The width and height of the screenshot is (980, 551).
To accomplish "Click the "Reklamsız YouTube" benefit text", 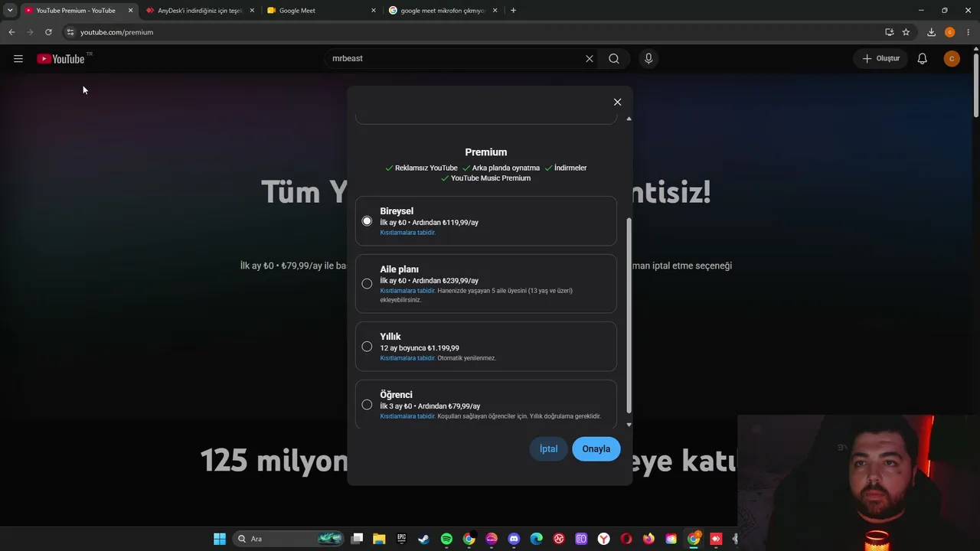I will (426, 168).
